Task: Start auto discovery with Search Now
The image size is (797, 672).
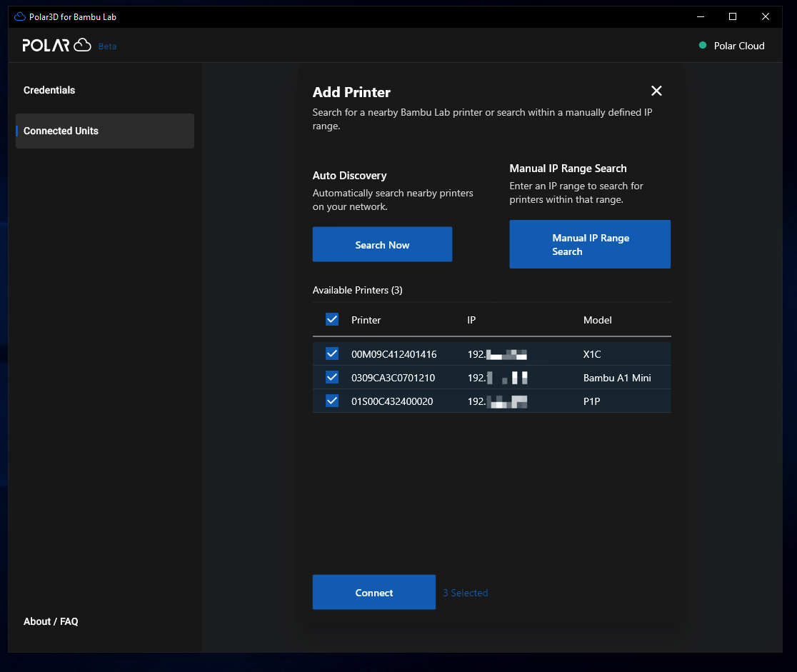Action: (382, 244)
